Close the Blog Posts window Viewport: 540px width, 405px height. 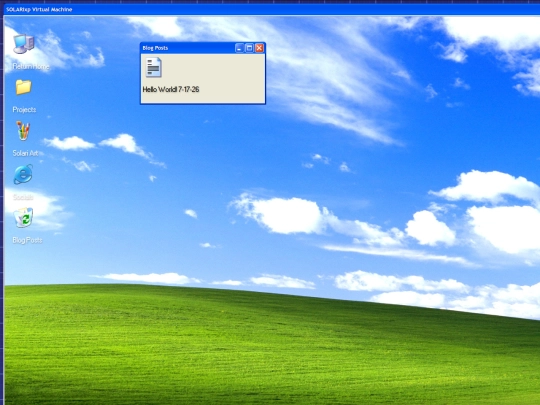[259, 48]
